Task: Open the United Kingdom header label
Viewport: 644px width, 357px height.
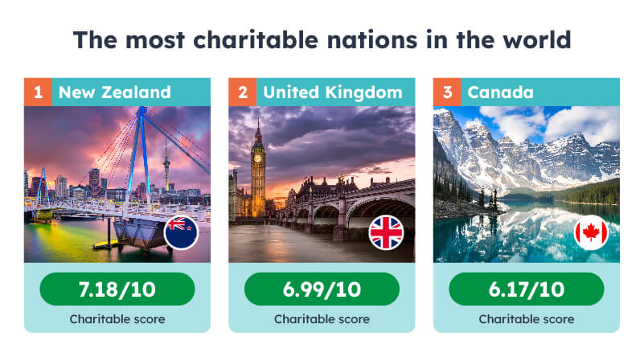Action: pos(333,92)
